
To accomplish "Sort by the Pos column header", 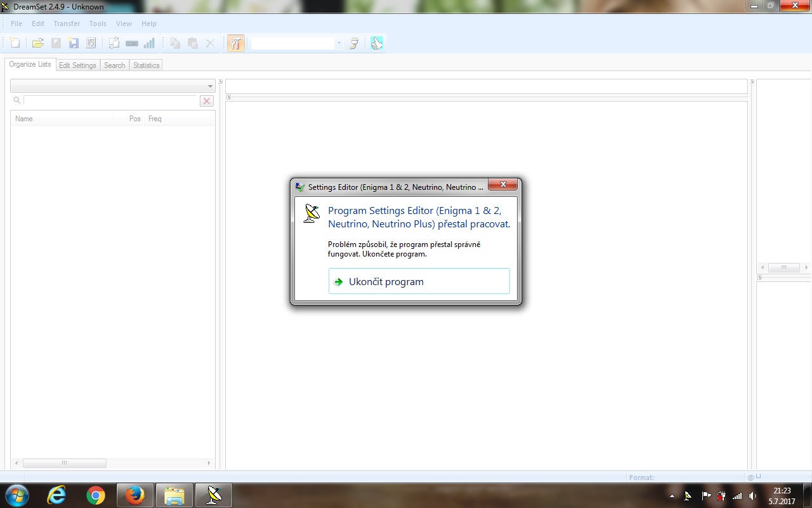I will [129, 119].
